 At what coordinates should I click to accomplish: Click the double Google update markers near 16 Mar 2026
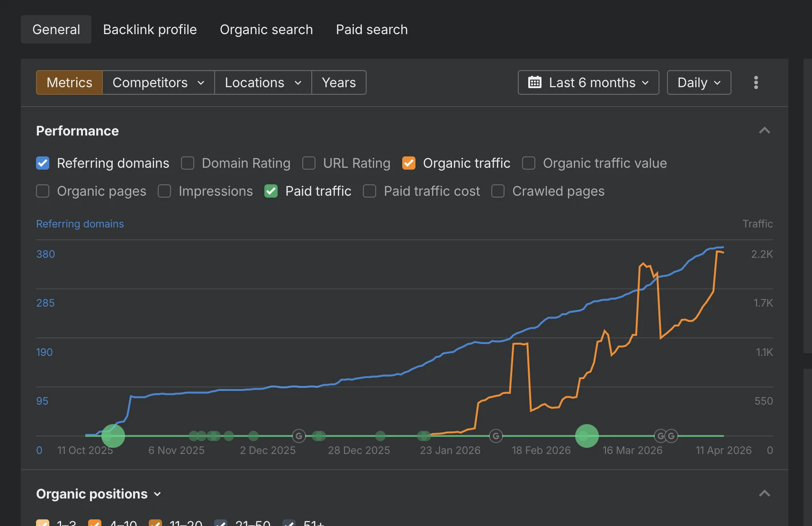click(665, 435)
